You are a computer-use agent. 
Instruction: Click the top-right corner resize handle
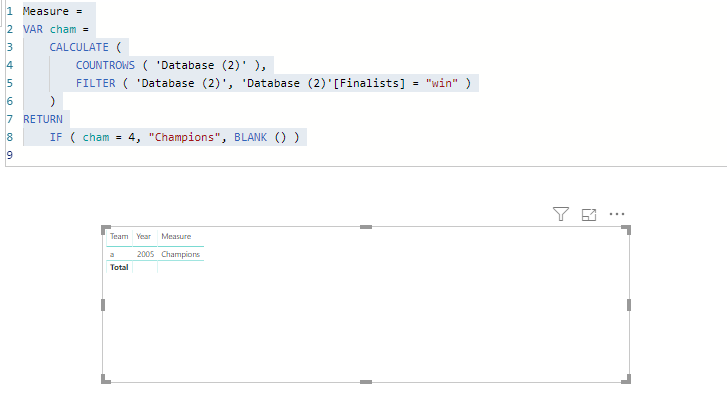tap(626, 230)
